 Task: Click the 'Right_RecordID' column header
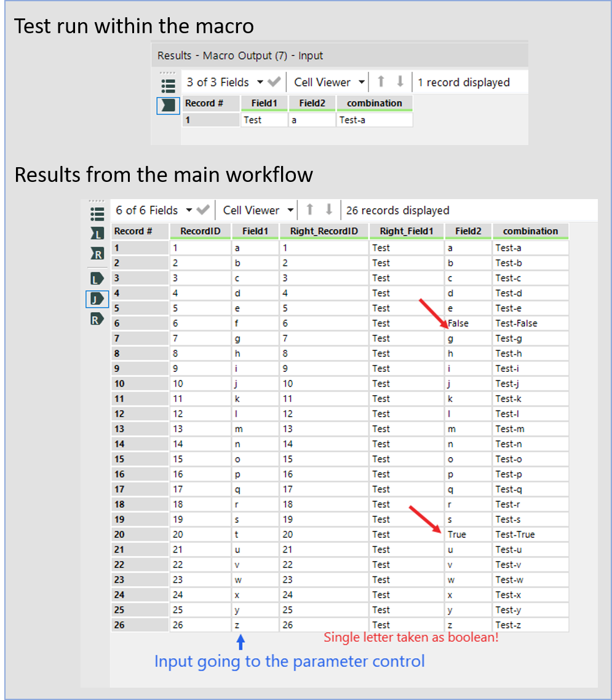coord(324,231)
